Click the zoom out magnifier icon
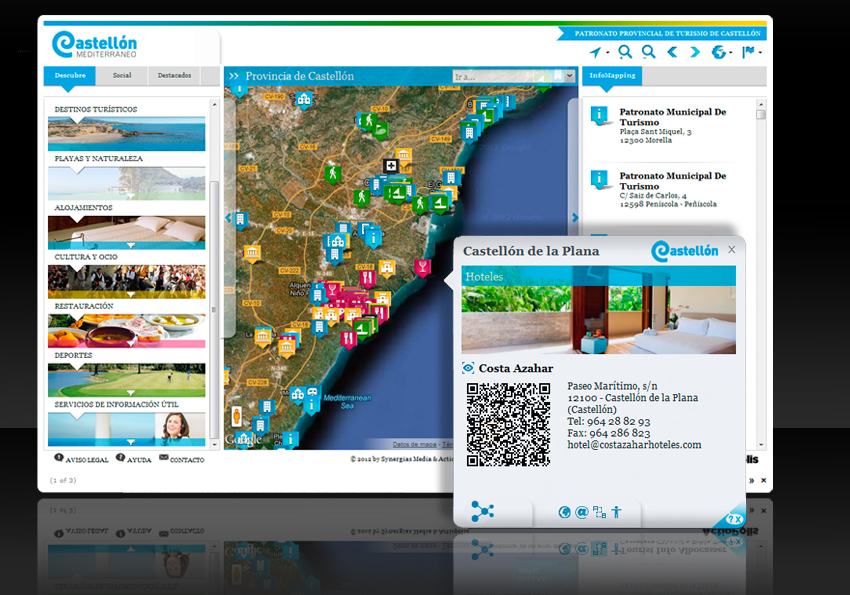 pos(648,51)
